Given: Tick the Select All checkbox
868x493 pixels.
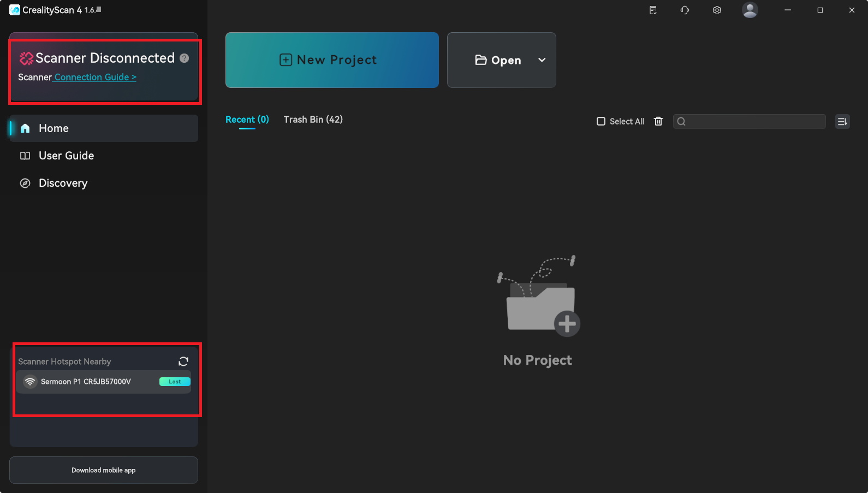Looking at the screenshot, I should click(601, 121).
